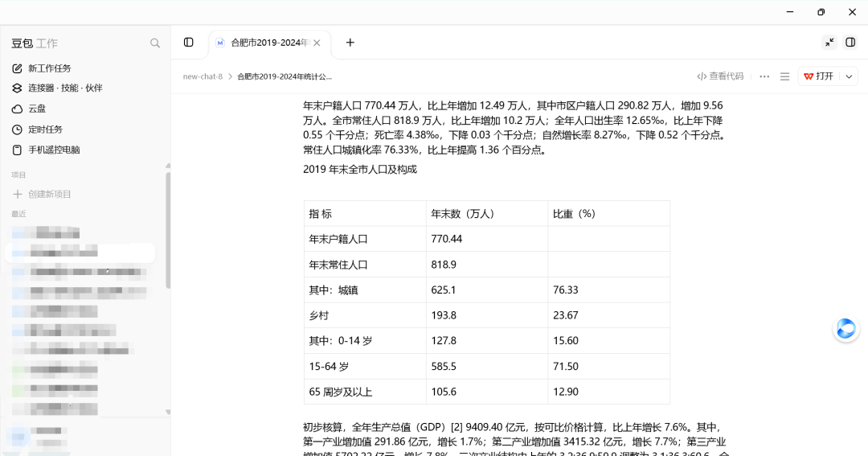Toggle sidebar collapse icon beside the tab
Image resolution: width=868 pixels, height=456 pixels.
[x=188, y=43]
